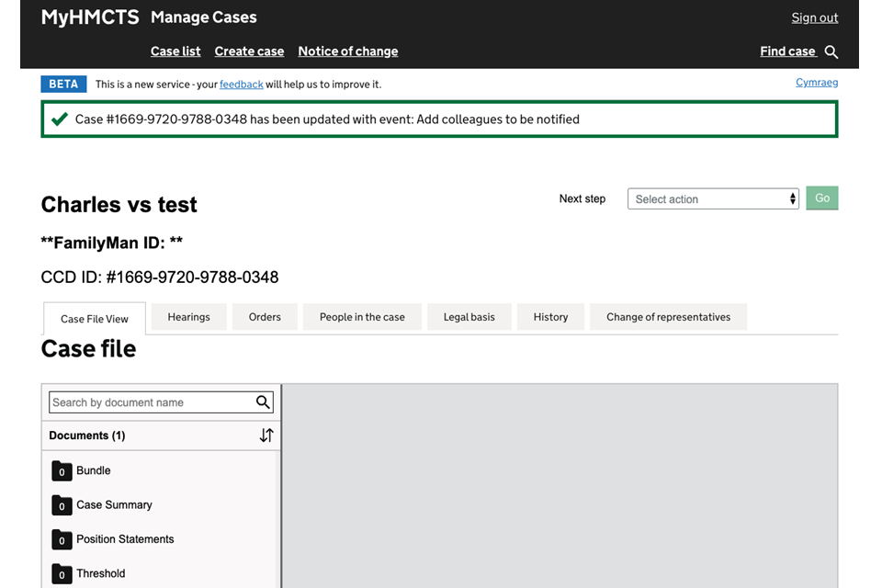Click the search icon in document search box
Image resolution: width=882 pixels, height=588 pixels.
point(263,402)
